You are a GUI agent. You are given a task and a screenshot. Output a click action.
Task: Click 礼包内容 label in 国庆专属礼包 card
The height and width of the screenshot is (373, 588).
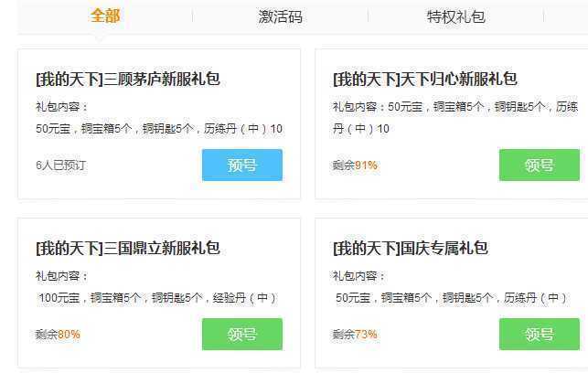click(358, 276)
